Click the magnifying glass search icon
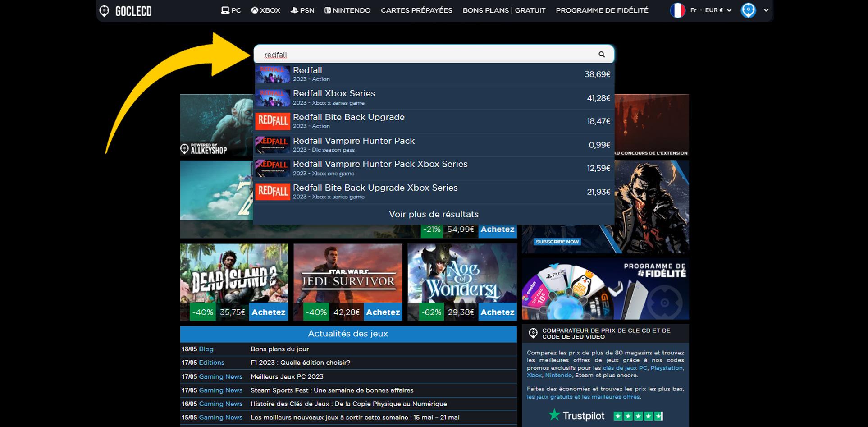Screen dimensions: 868x427 click(602, 55)
